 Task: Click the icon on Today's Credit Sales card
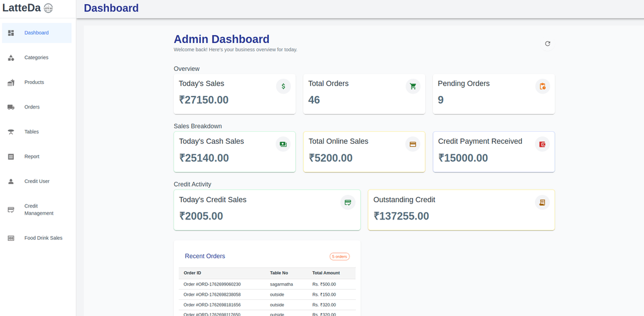tap(348, 203)
